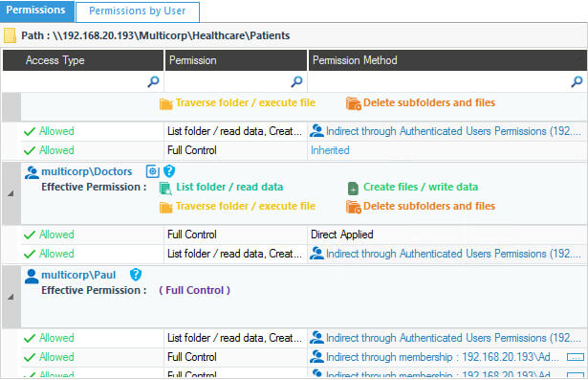Click Permission Method search magnifier icon
This screenshot has height=380, width=588.
[x=577, y=81]
